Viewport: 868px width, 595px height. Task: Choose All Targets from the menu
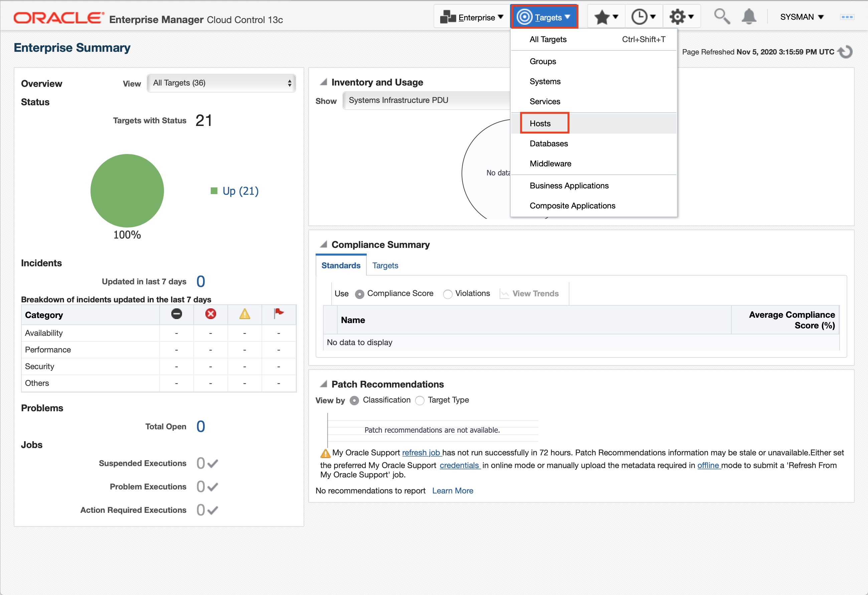tap(593, 39)
